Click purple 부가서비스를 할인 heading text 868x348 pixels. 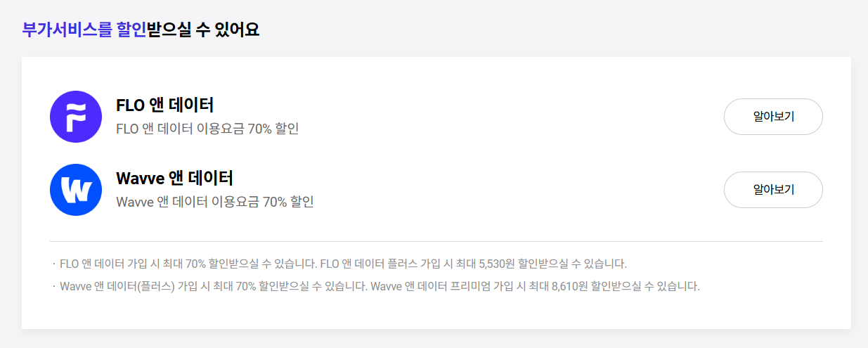pyautogui.click(x=84, y=30)
